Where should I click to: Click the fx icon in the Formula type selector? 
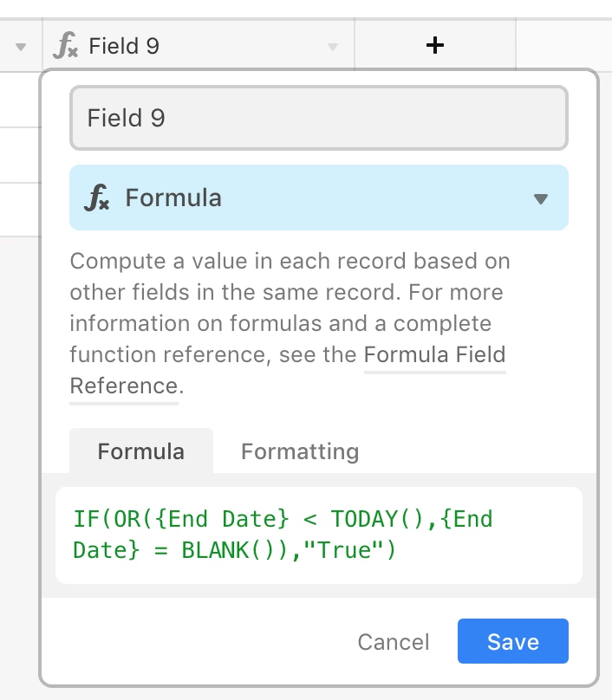(x=96, y=198)
